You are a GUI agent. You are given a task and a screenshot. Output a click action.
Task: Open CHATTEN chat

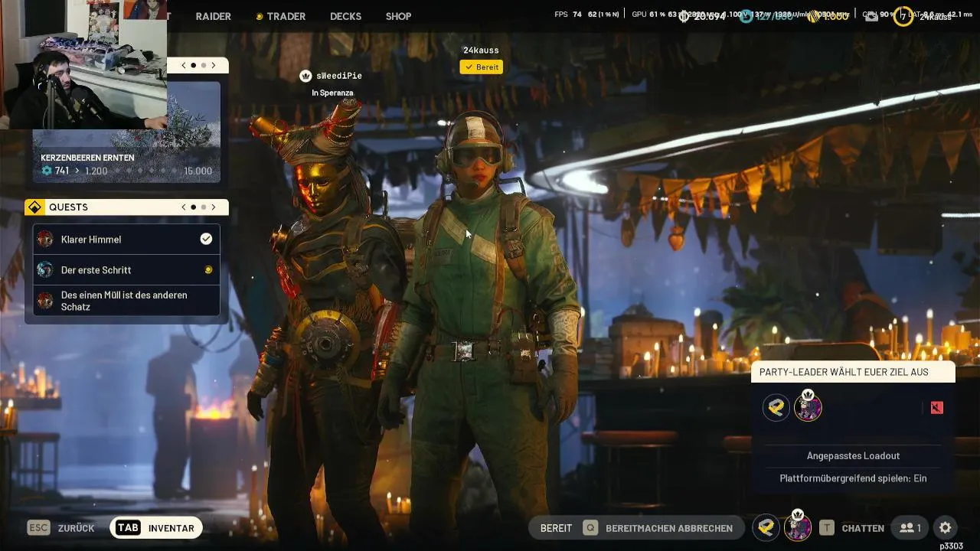(x=863, y=528)
